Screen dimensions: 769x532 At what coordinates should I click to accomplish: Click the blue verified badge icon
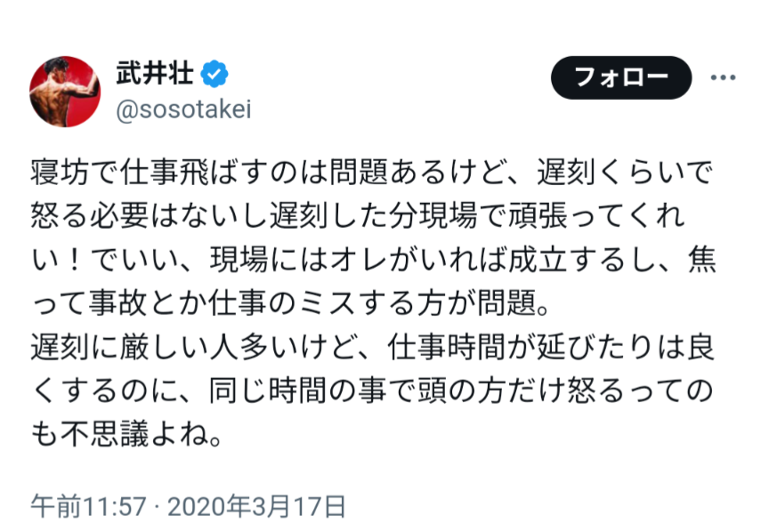pos(215,75)
